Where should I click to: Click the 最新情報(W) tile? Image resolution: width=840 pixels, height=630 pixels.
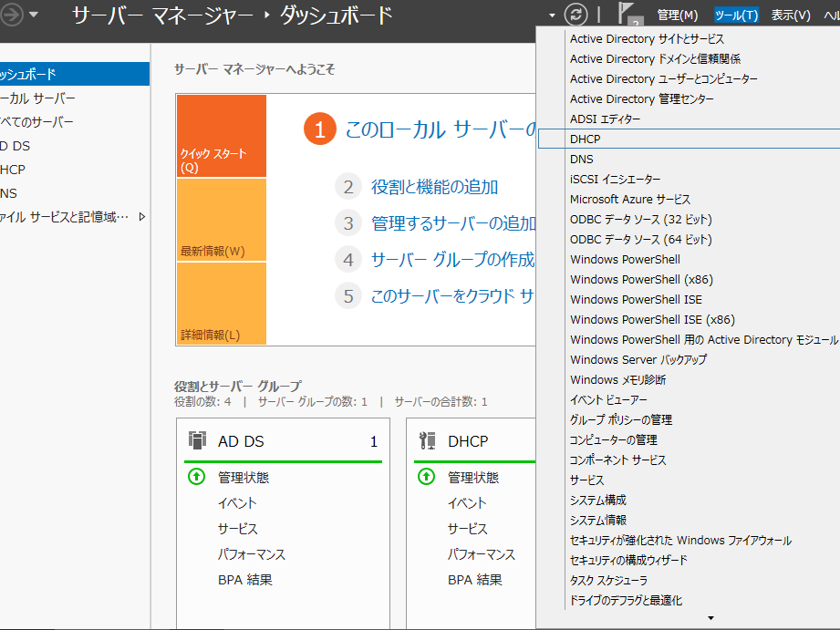coord(222,220)
